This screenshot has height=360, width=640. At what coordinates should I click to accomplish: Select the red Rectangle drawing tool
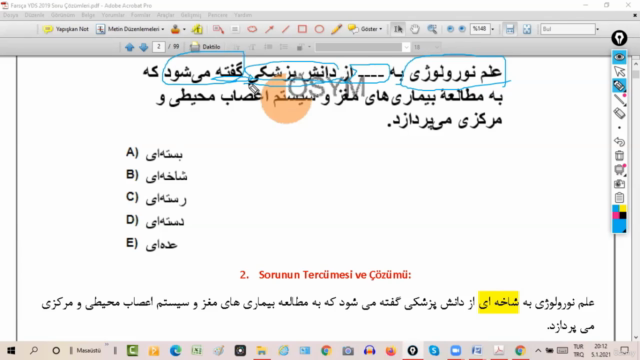pyautogui.click(x=302, y=29)
